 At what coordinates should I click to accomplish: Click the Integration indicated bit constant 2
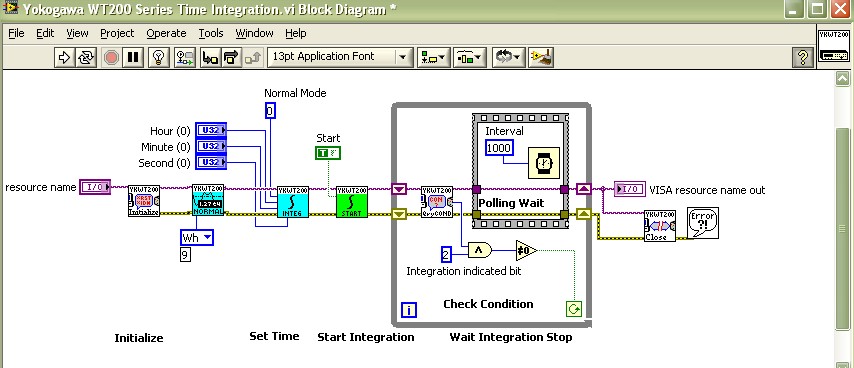click(x=446, y=254)
